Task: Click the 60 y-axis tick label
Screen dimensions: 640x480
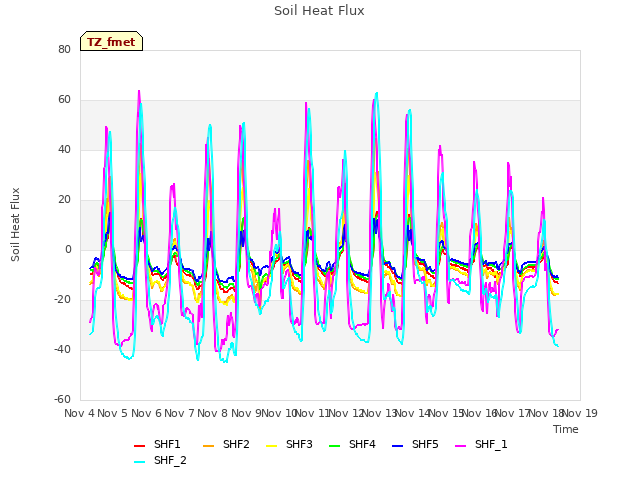Action: tap(64, 100)
